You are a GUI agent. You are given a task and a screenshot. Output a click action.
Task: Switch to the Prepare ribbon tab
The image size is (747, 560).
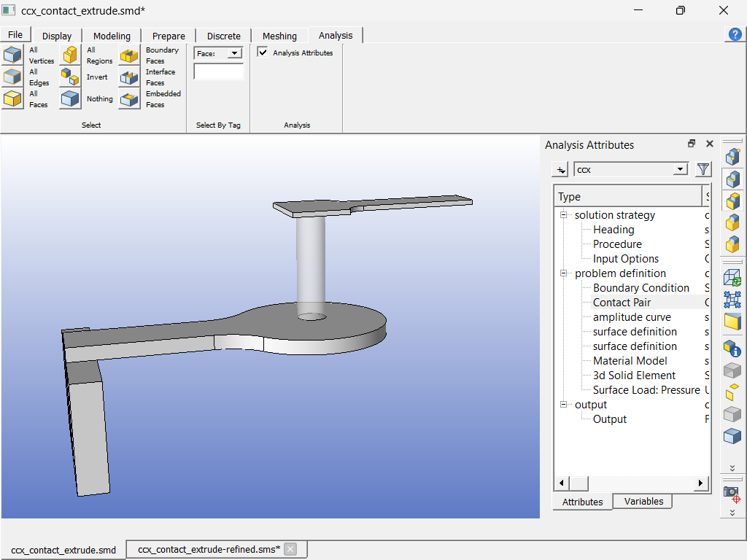click(x=169, y=36)
